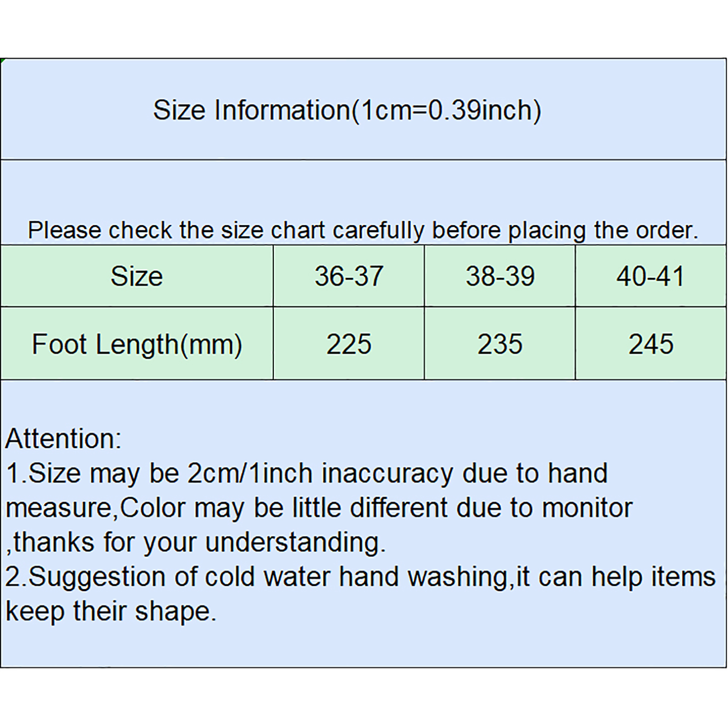
Task: Click the word 'inaccuracy' in note 1
Action: tap(387, 473)
